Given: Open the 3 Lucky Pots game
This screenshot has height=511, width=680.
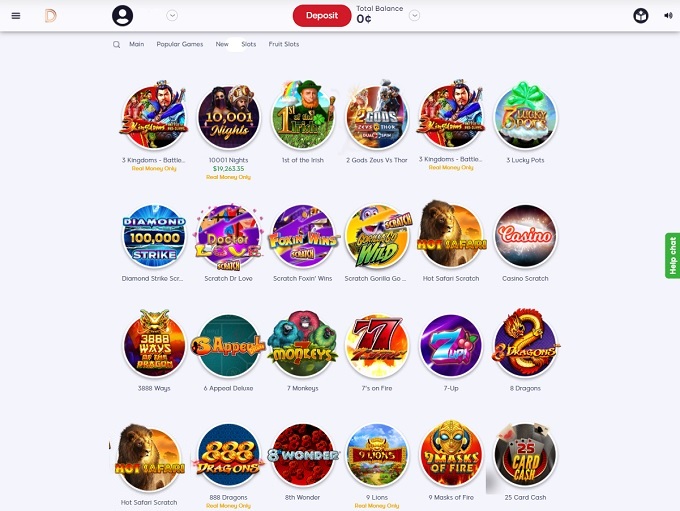Looking at the screenshot, I should coord(525,116).
